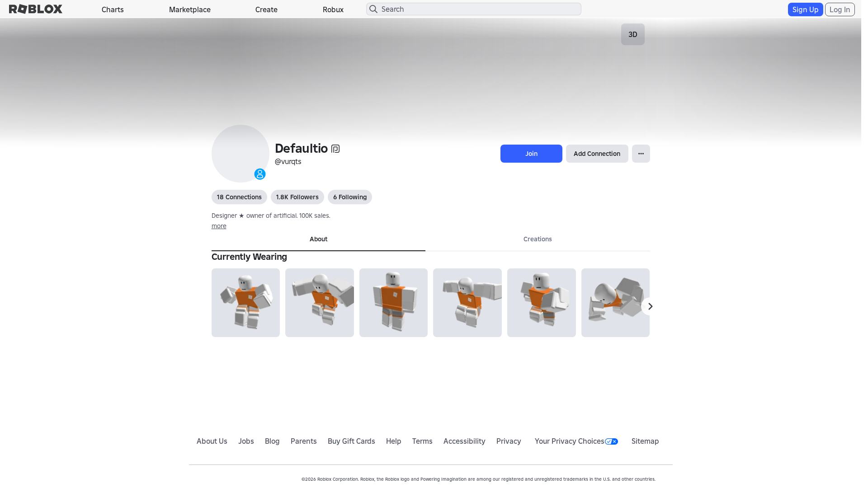Open the Marketplace menu item

(190, 9)
